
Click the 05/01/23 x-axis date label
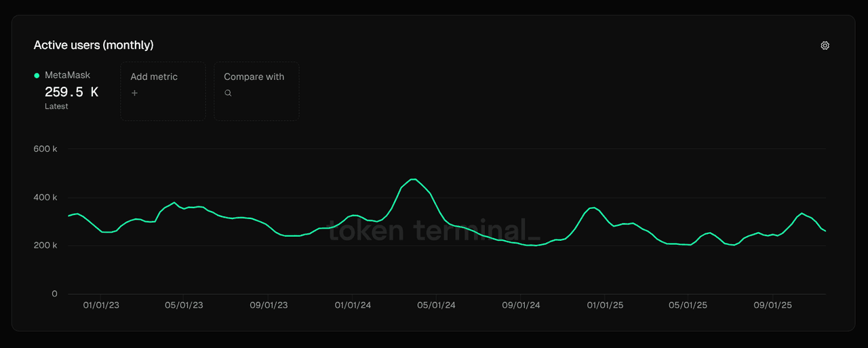click(x=184, y=305)
